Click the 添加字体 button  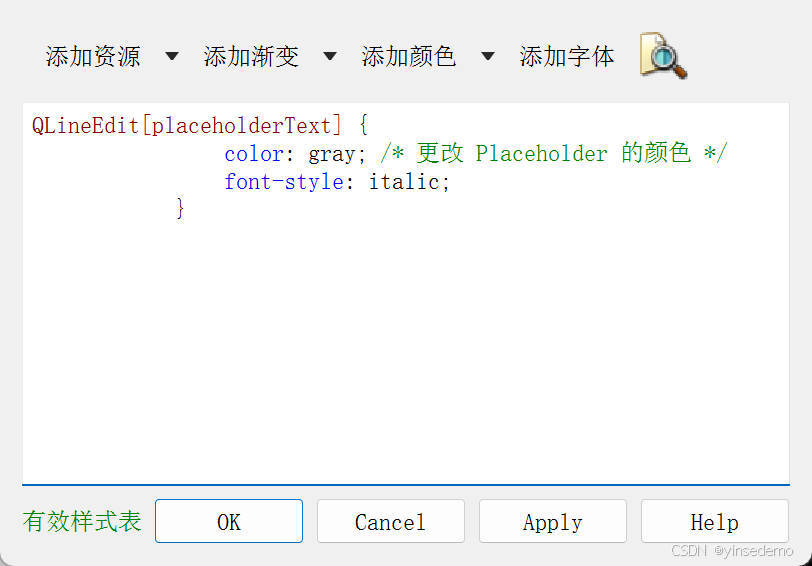567,56
